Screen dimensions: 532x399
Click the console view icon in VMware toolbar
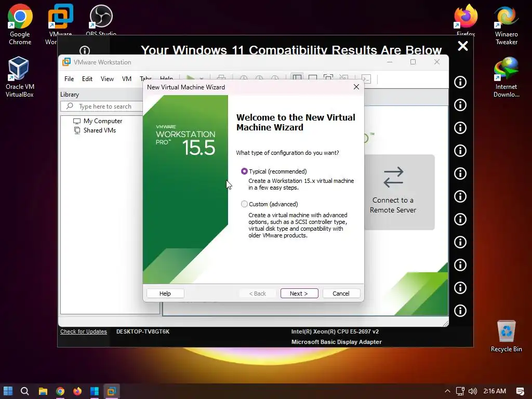tap(366, 79)
